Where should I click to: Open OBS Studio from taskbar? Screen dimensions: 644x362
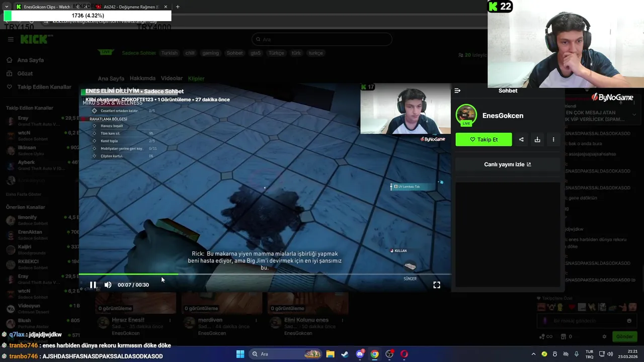click(x=389, y=354)
